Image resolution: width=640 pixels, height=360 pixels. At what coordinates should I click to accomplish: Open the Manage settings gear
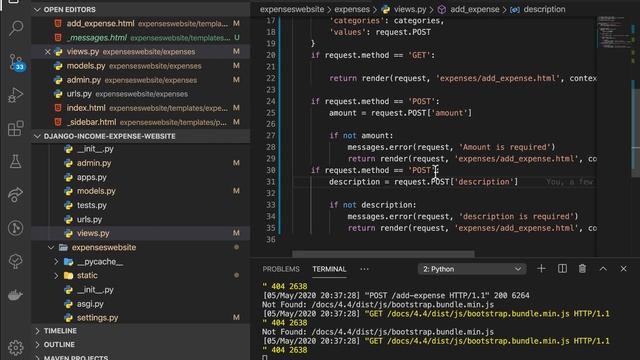pos(16,347)
